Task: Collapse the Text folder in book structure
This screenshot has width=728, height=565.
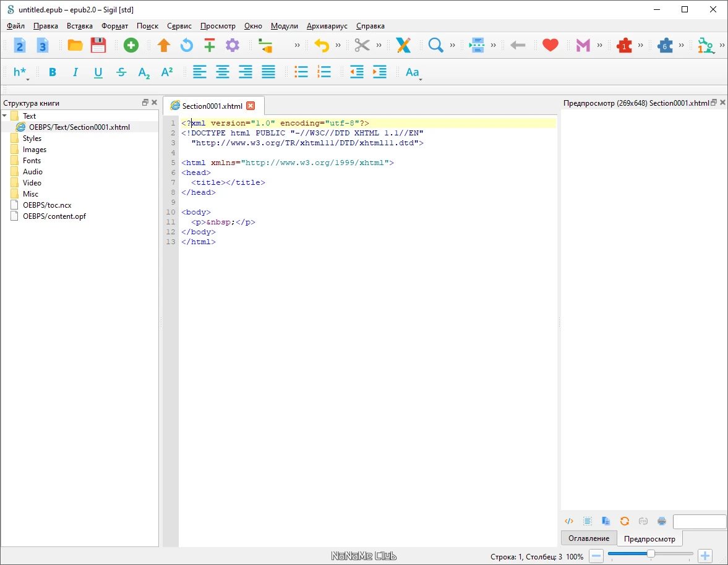Action: click(x=5, y=116)
